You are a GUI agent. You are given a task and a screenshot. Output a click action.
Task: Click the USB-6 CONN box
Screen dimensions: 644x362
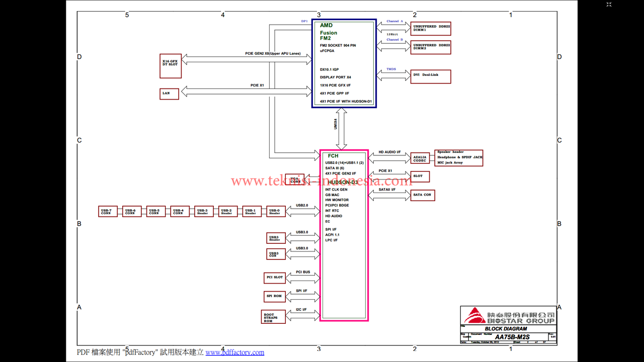pyautogui.click(x=132, y=212)
